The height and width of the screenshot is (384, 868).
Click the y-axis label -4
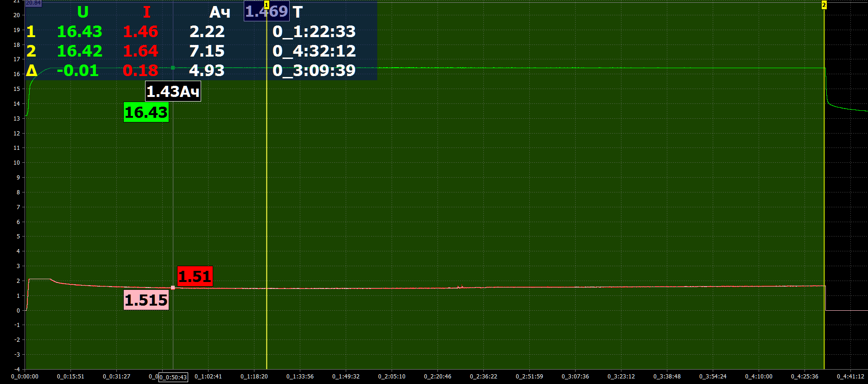(17, 370)
